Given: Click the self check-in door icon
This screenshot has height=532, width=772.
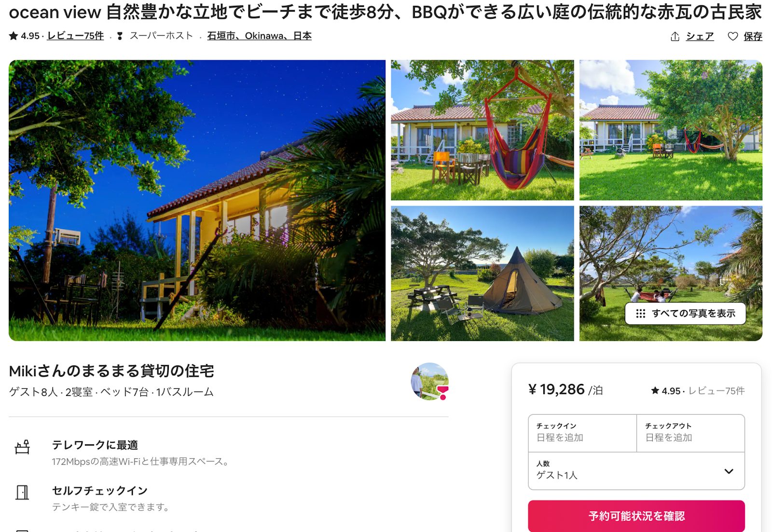Looking at the screenshot, I should pos(22,492).
